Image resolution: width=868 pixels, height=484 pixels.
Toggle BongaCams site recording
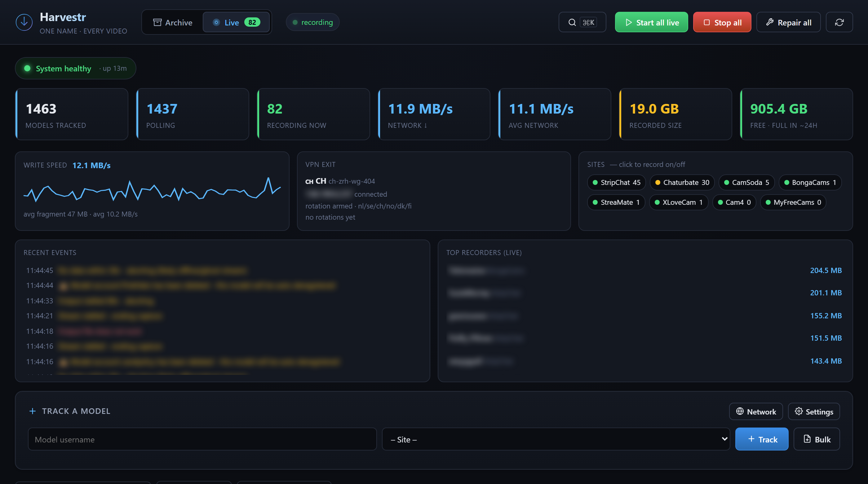810,182
